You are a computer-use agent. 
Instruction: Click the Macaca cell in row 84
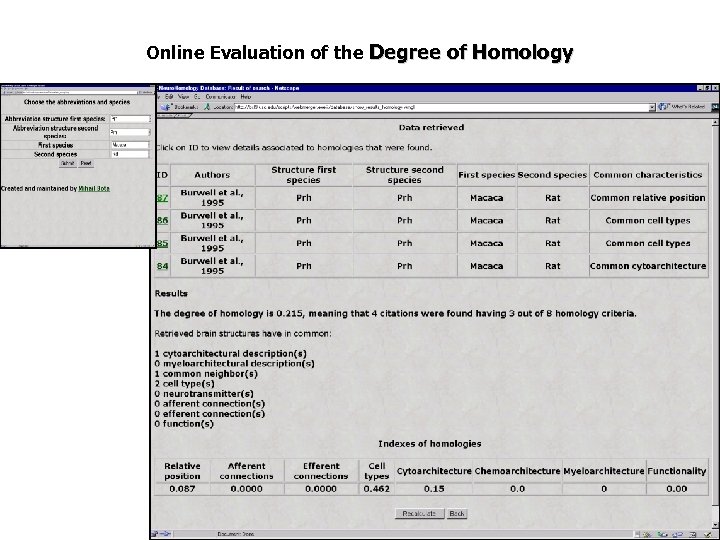487,266
